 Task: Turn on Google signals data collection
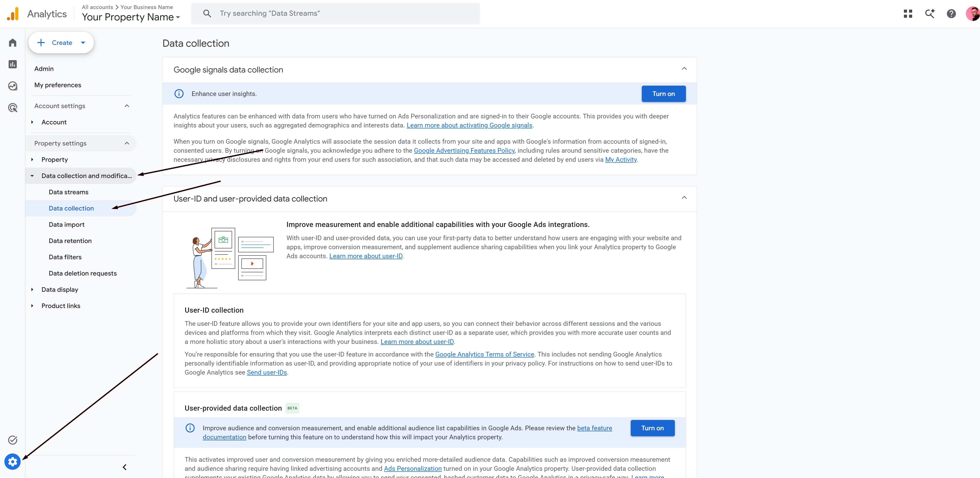point(663,94)
